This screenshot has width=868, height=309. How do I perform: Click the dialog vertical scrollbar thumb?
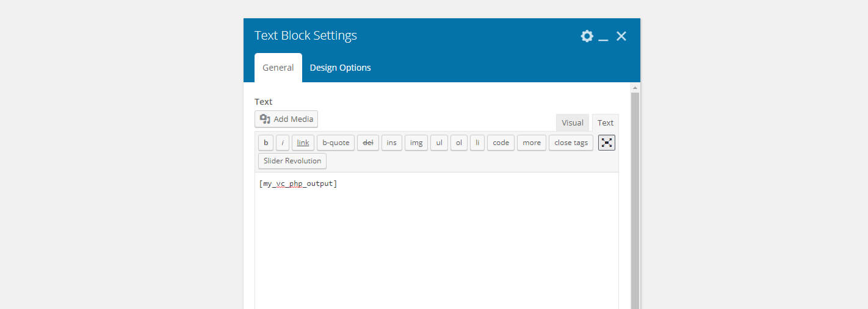(635, 201)
